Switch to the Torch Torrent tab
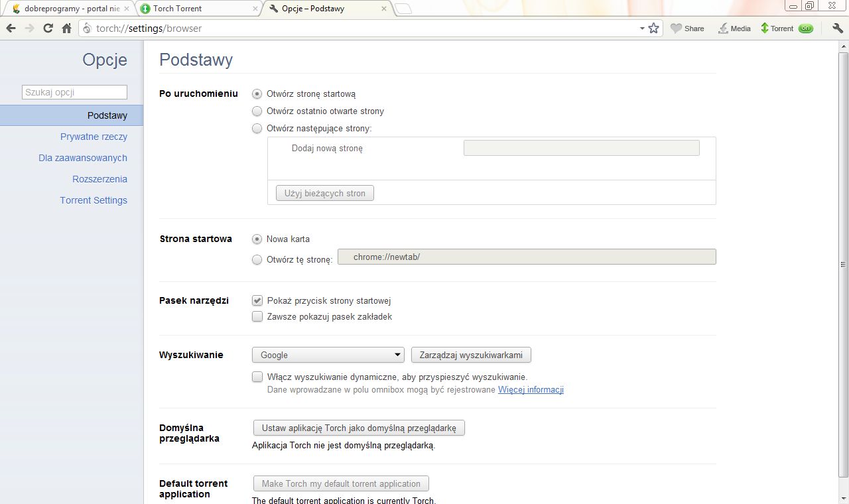Image resolution: width=849 pixels, height=504 pixels. (198, 9)
